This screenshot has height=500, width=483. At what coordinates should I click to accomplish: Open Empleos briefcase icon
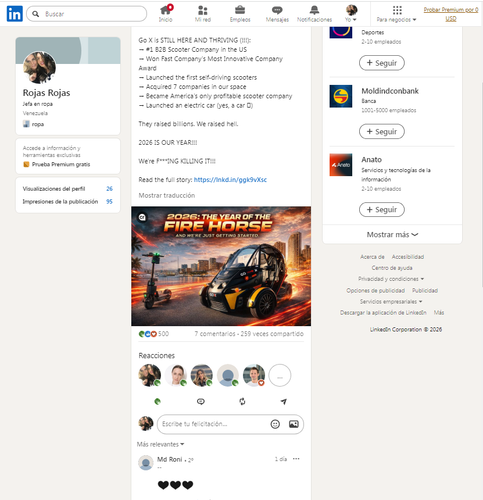(240, 14)
